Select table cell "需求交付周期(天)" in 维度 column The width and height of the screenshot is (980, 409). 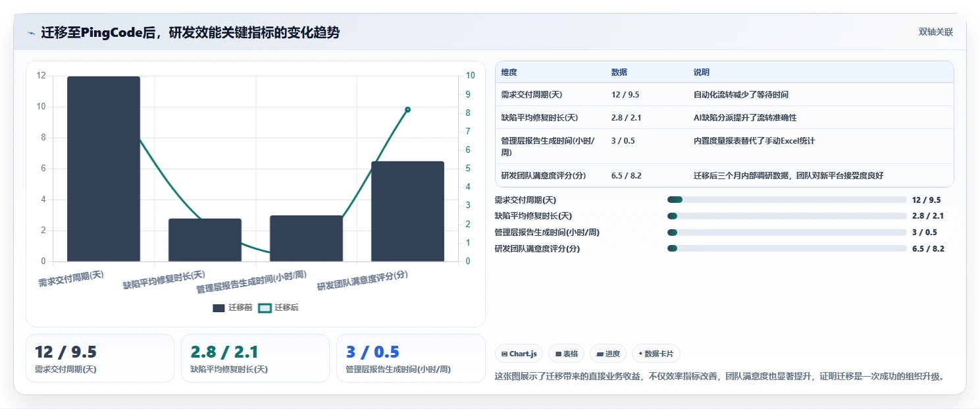tap(530, 95)
